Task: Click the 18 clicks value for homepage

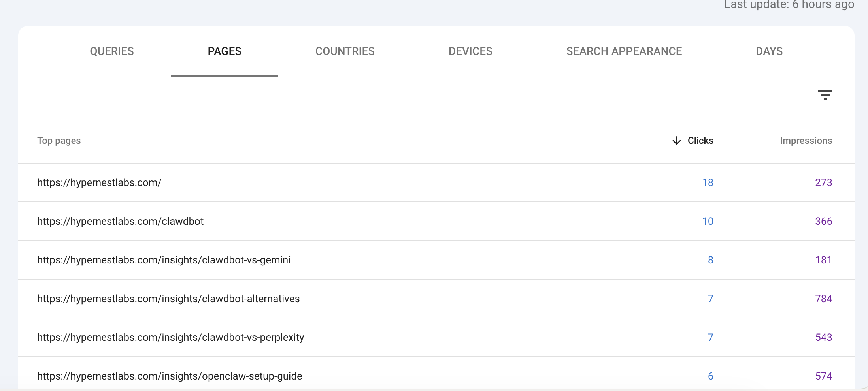Action: 708,182
